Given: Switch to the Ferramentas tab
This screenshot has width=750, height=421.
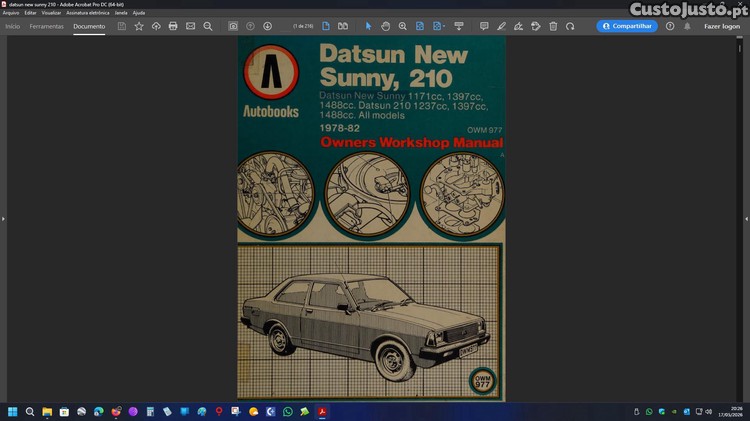Looking at the screenshot, I should pyautogui.click(x=46, y=26).
